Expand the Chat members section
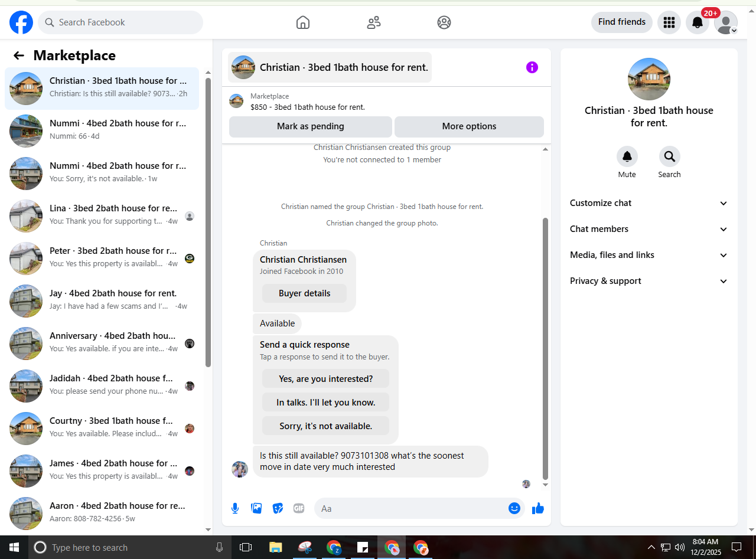Screen dimensions: 756x559 pyautogui.click(x=649, y=229)
